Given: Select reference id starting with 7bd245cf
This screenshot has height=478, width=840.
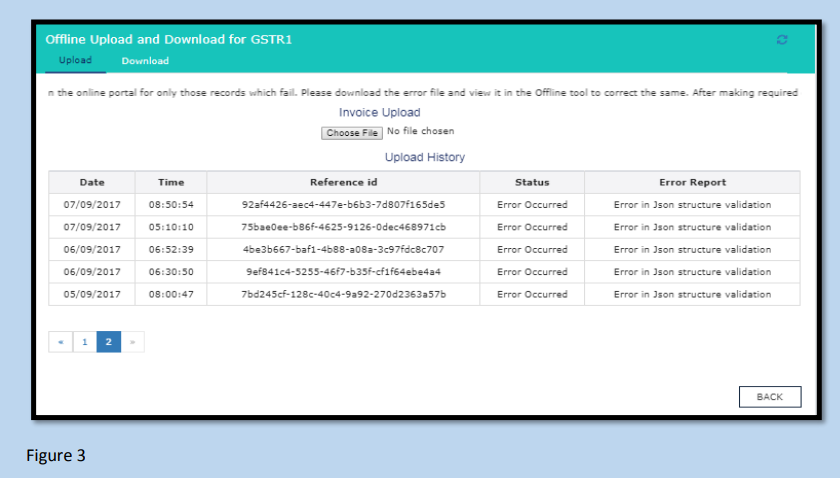Looking at the screenshot, I should point(343,294).
